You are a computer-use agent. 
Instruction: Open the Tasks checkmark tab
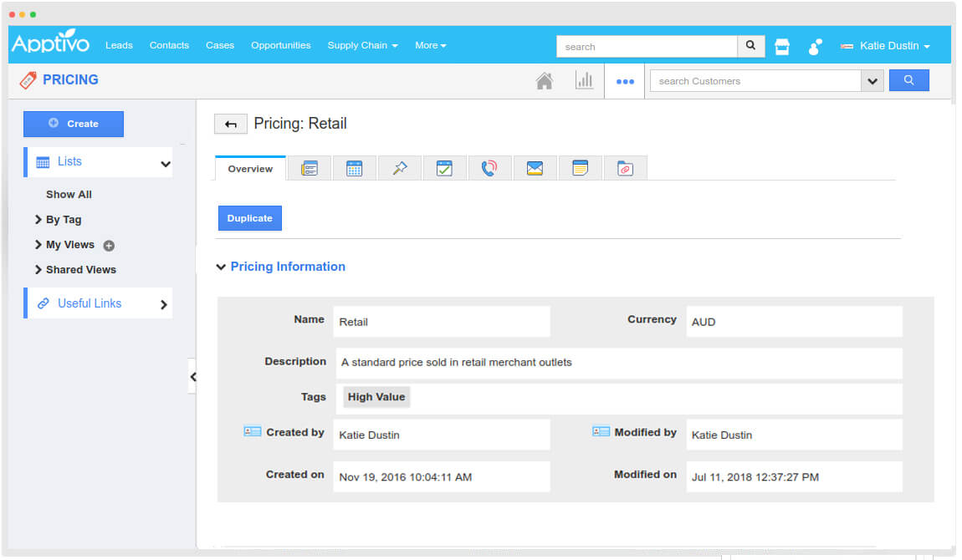[x=445, y=167]
